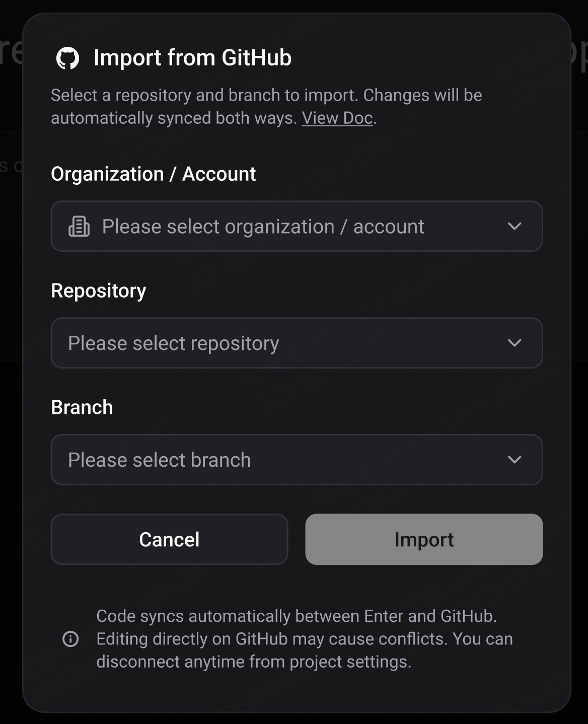Click the Cancel button
This screenshot has width=588, height=724.
click(169, 539)
